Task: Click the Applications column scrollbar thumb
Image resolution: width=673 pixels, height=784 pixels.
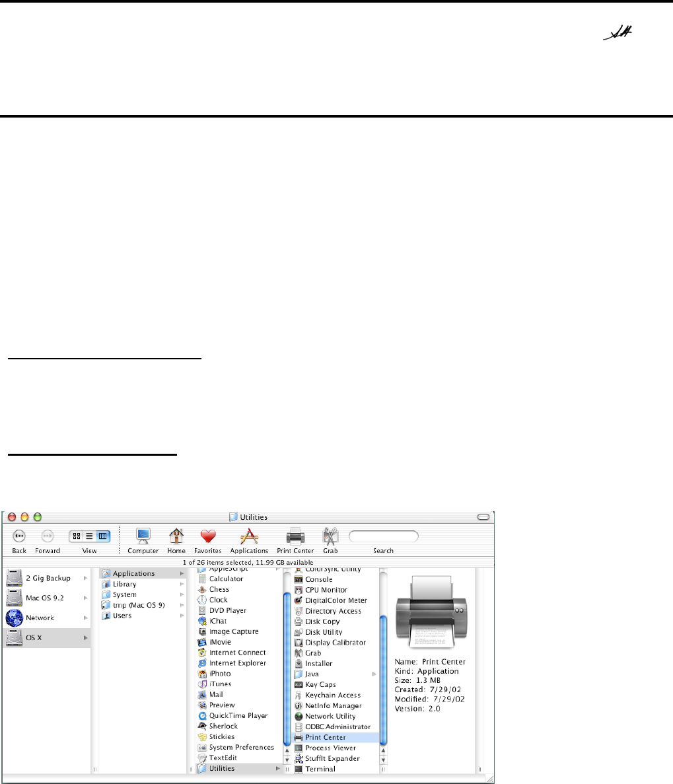Action: (x=287, y=669)
